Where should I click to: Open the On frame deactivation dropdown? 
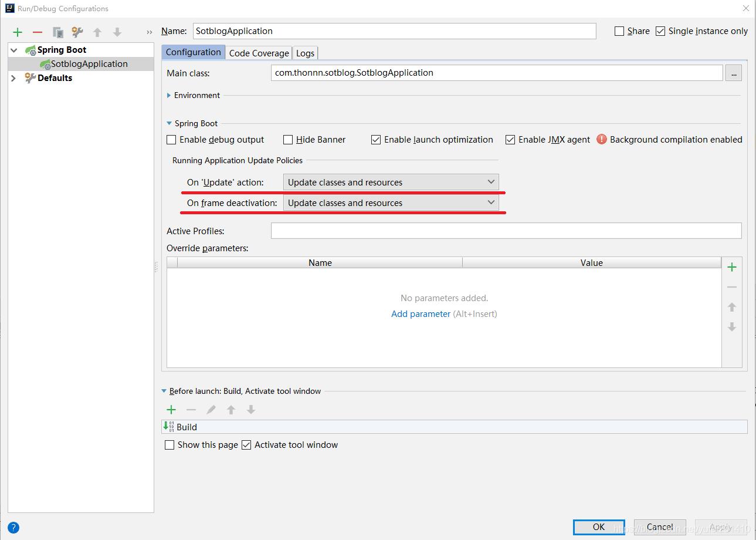pos(391,203)
